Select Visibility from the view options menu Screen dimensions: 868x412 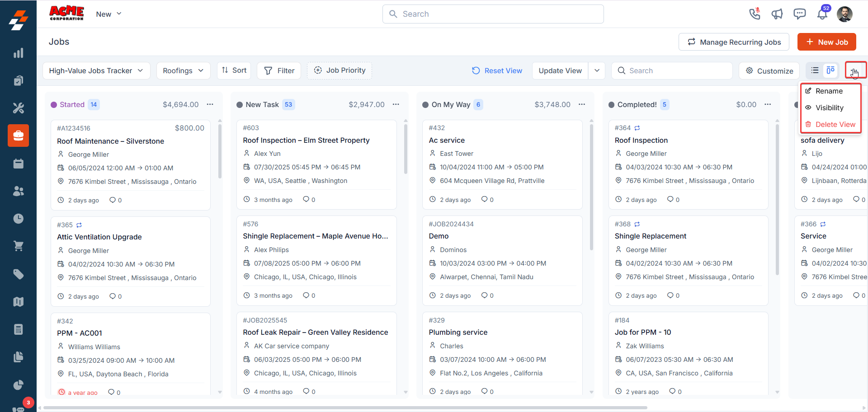click(x=830, y=108)
